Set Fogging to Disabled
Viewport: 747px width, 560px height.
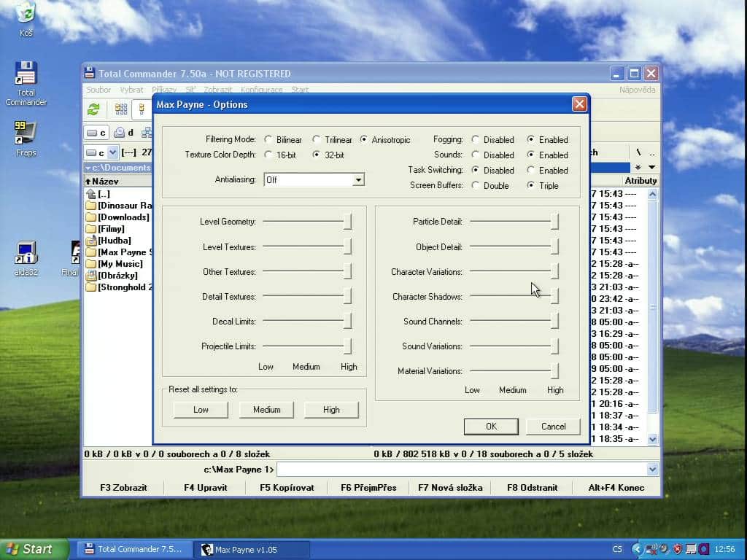click(476, 139)
